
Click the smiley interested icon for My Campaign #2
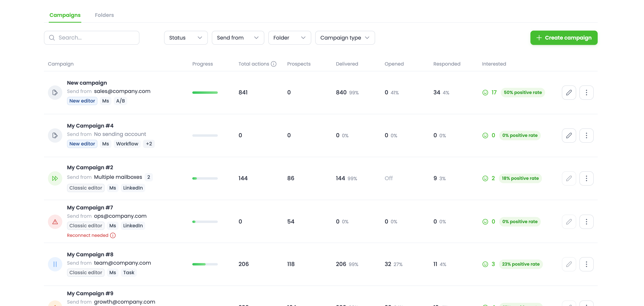click(x=485, y=178)
